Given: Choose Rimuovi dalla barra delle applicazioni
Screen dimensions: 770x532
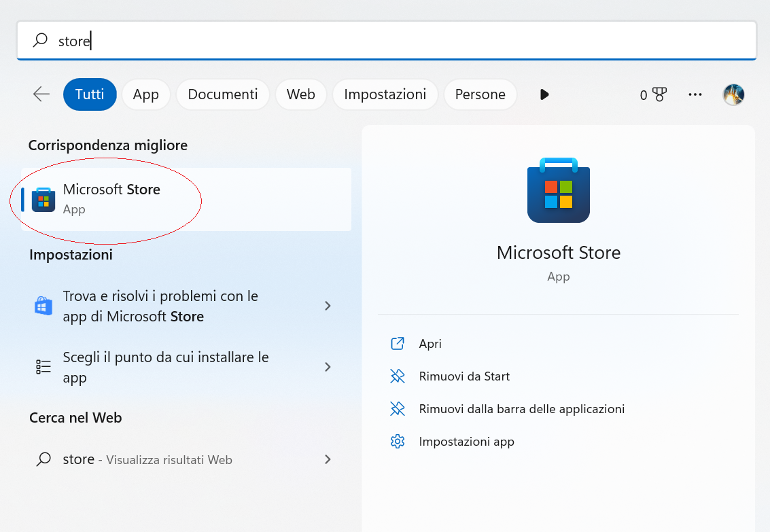Looking at the screenshot, I should click(521, 409).
